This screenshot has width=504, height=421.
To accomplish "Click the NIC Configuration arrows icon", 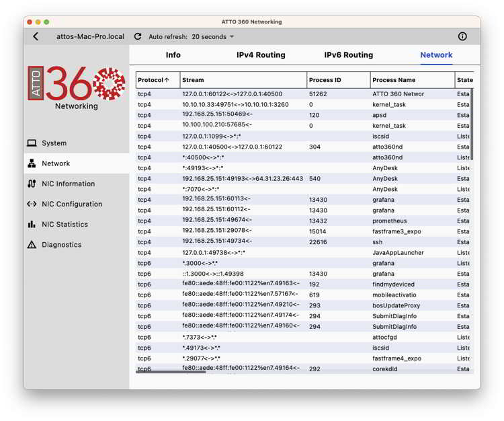I will click(x=32, y=204).
